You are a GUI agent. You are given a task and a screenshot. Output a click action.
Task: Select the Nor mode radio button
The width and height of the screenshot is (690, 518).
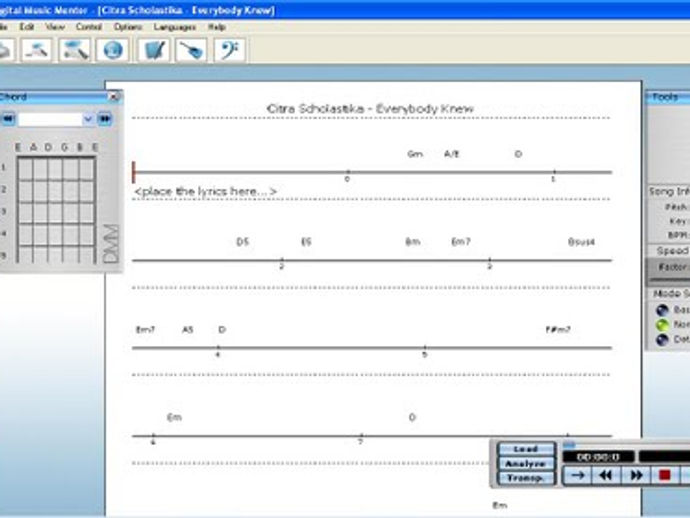point(662,325)
